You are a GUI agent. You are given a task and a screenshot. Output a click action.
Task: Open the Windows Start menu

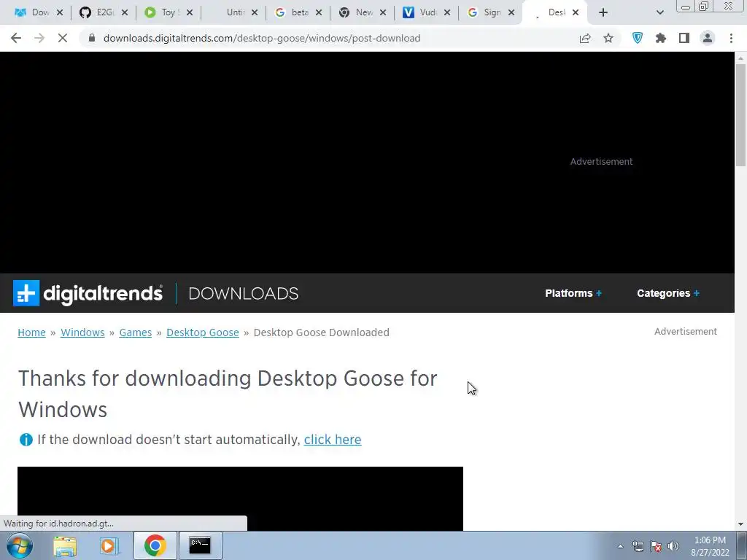click(x=20, y=545)
